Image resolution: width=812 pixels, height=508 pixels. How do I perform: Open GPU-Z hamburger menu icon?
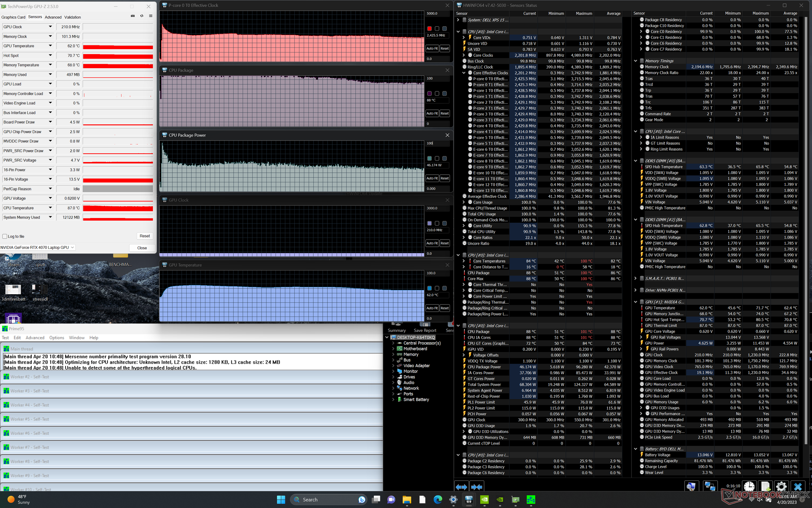151,16
